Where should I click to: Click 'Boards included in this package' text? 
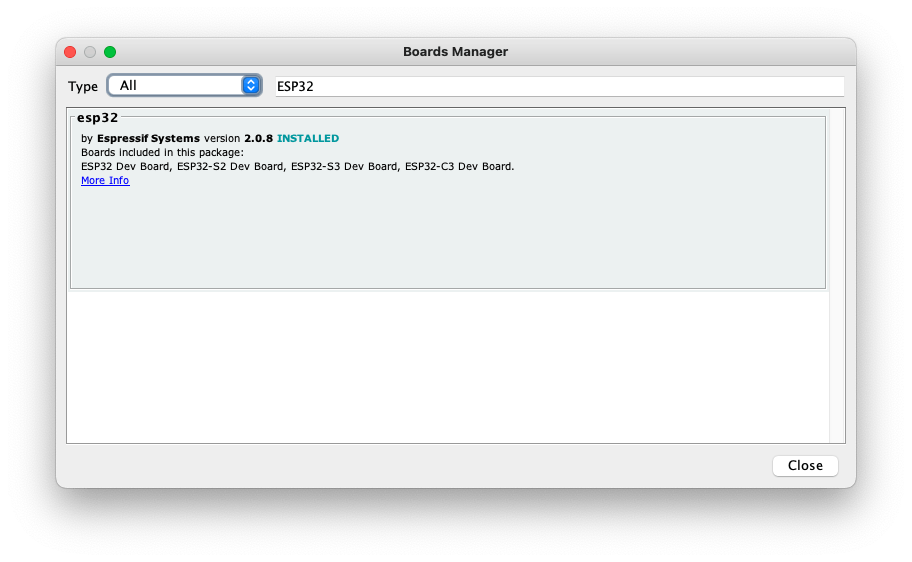coord(162,152)
